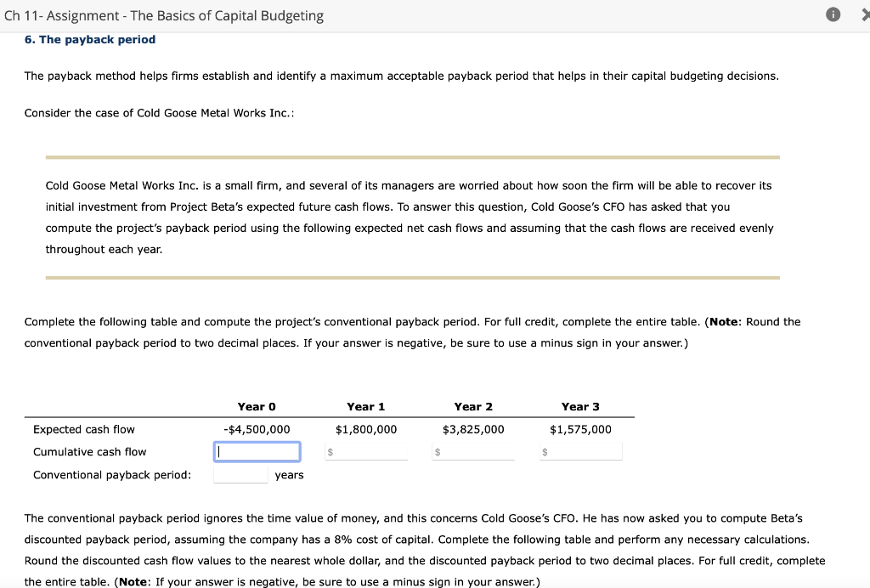Click the $3,825,000 Year 2 cash flow
This screenshot has height=588, width=870.
473,429
